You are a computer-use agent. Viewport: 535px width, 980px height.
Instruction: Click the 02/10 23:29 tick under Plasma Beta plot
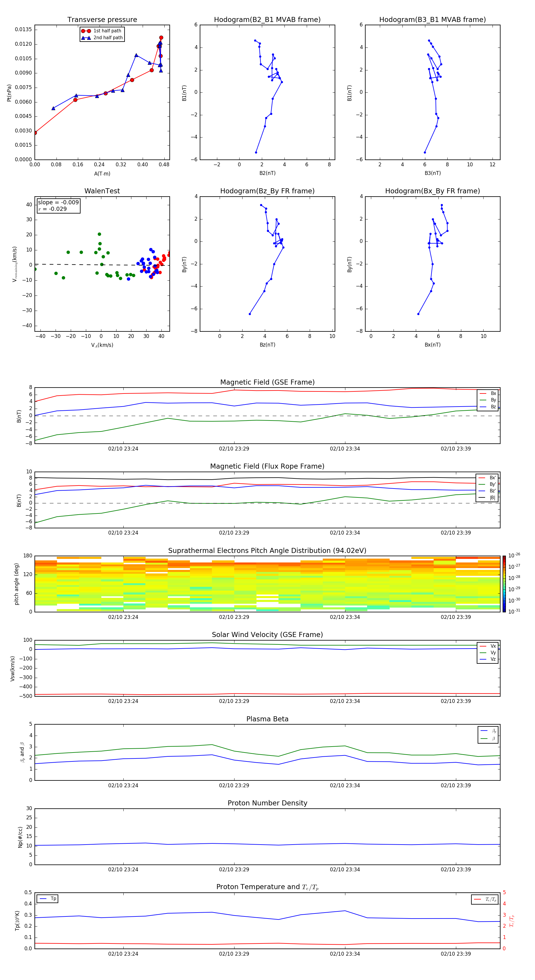pos(234,785)
